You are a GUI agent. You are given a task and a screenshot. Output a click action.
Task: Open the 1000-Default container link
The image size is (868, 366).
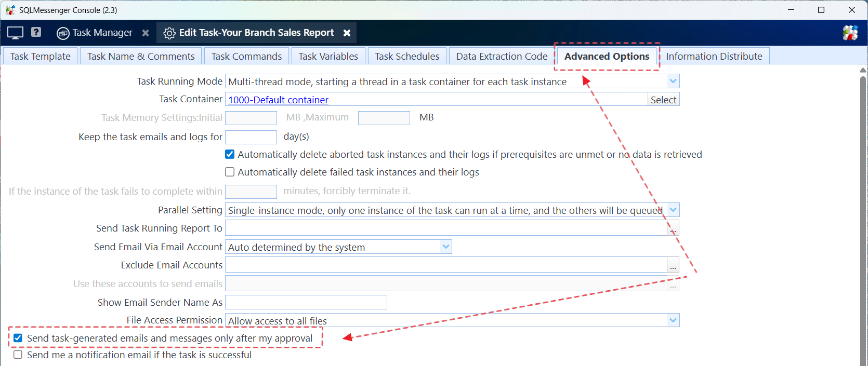coord(278,100)
